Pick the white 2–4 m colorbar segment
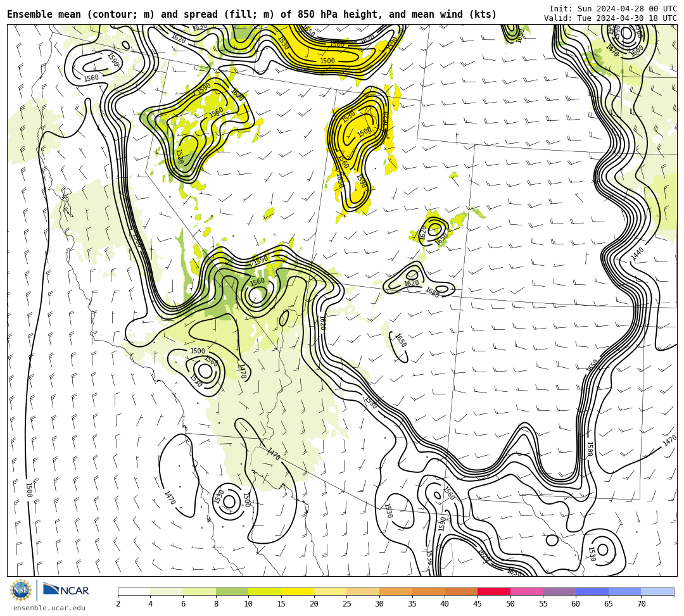The image size is (684, 616). [x=134, y=591]
